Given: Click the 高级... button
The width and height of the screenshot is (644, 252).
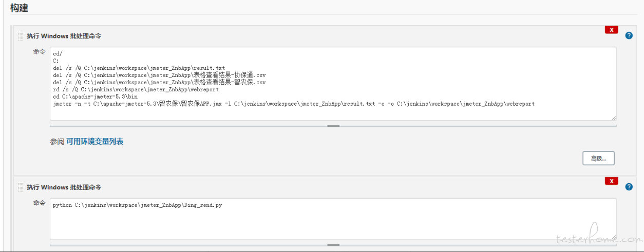Looking at the screenshot, I should click(598, 158).
